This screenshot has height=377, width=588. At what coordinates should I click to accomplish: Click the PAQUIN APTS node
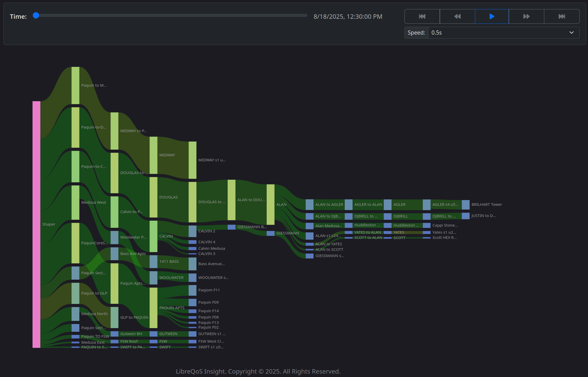[153, 308]
